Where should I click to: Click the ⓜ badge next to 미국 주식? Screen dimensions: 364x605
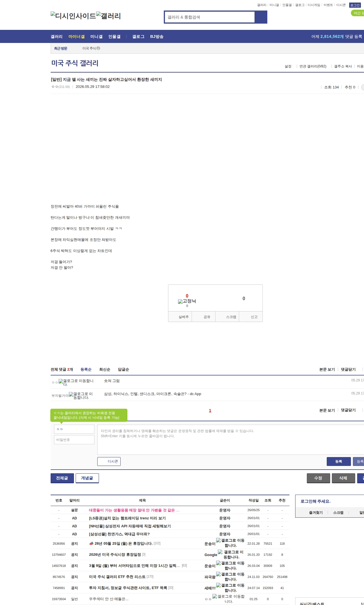click(98, 48)
